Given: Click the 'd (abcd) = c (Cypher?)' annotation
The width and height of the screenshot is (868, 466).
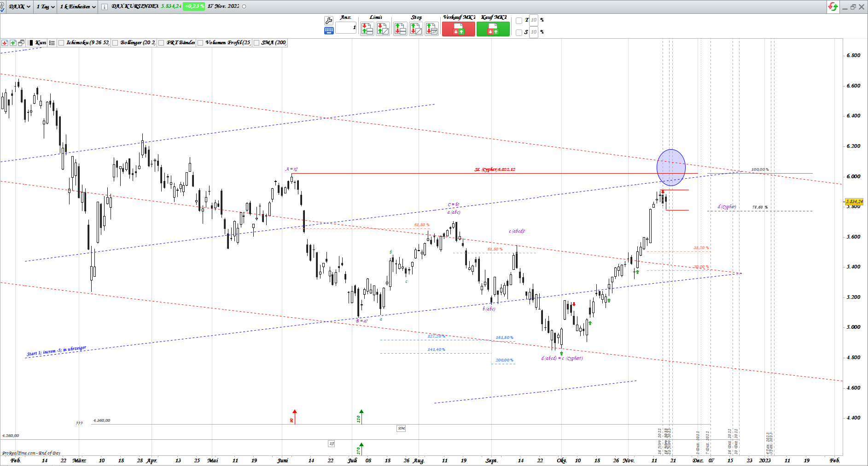Looking at the screenshot, I should click(x=562, y=358).
